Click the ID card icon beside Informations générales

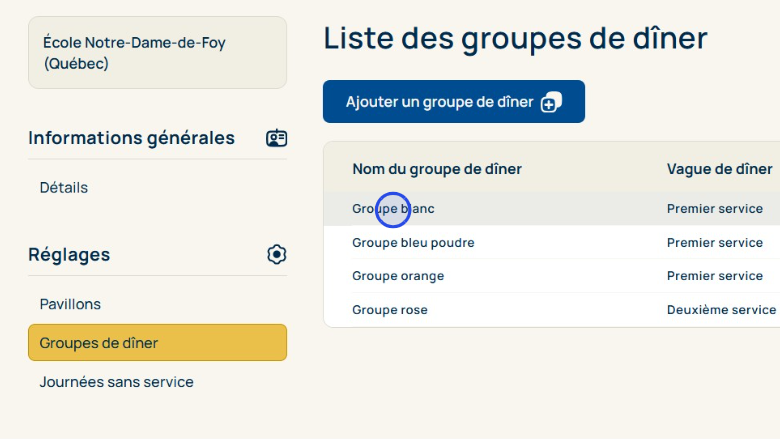pyautogui.click(x=276, y=138)
